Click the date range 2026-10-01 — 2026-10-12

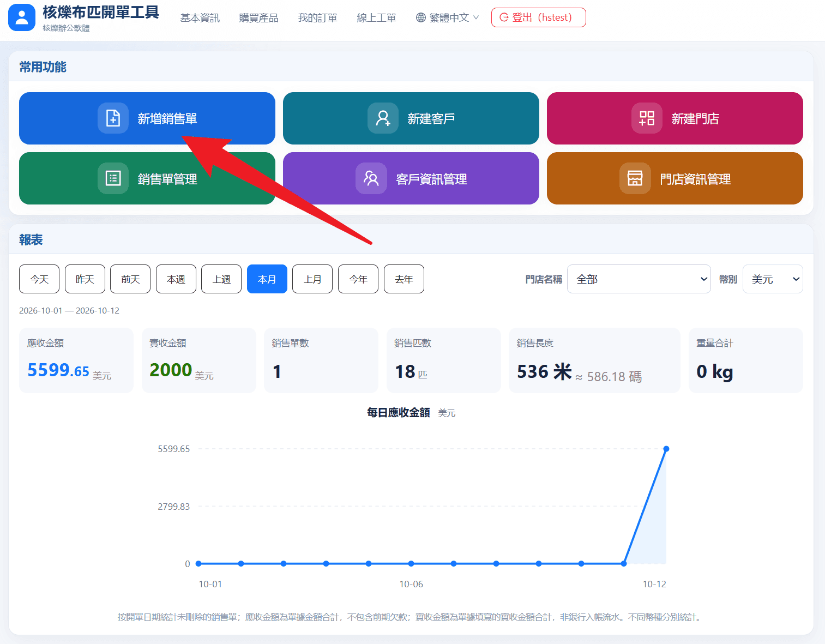point(69,310)
